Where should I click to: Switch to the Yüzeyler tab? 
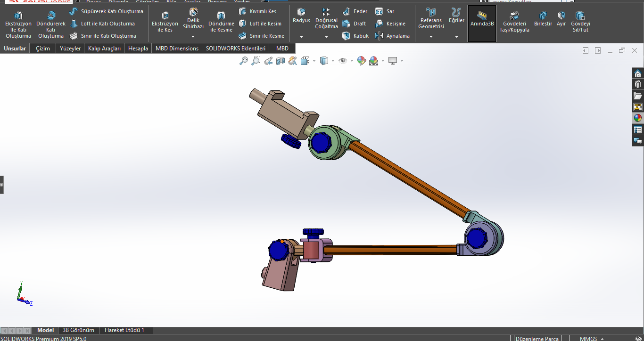point(70,49)
